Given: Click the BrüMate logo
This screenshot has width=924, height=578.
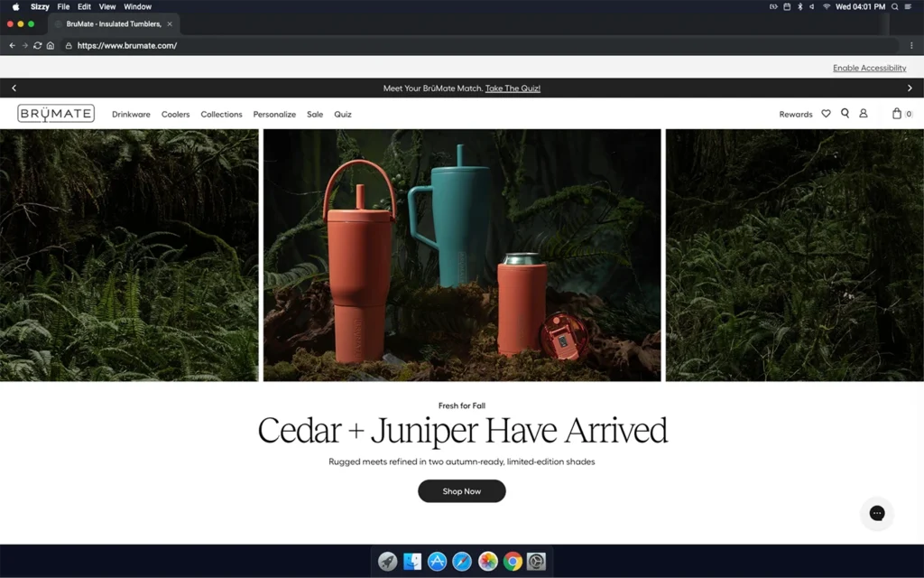Looking at the screenshot, I should 56,114.
